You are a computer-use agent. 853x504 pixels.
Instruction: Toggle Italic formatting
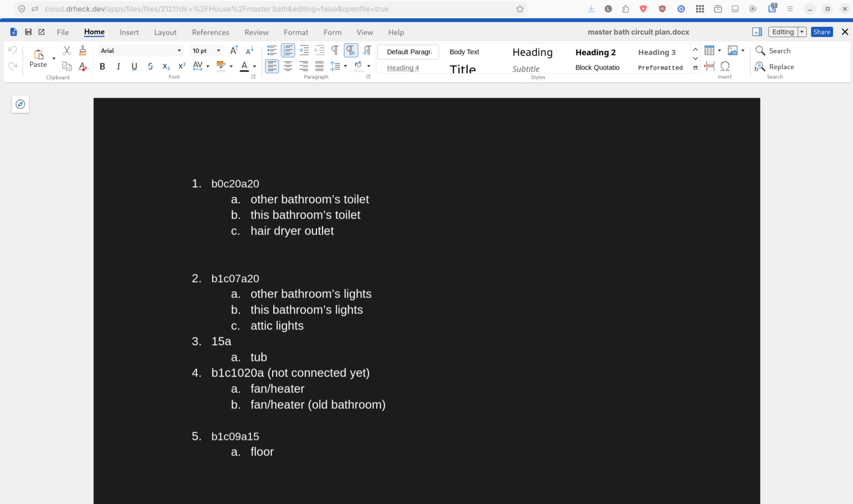[x=118, y=66]
